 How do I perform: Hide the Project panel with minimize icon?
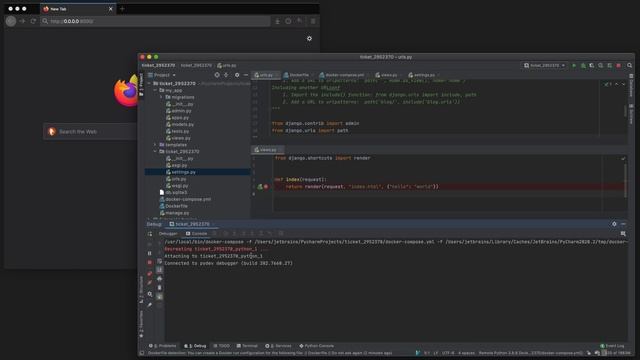(246, 75)
